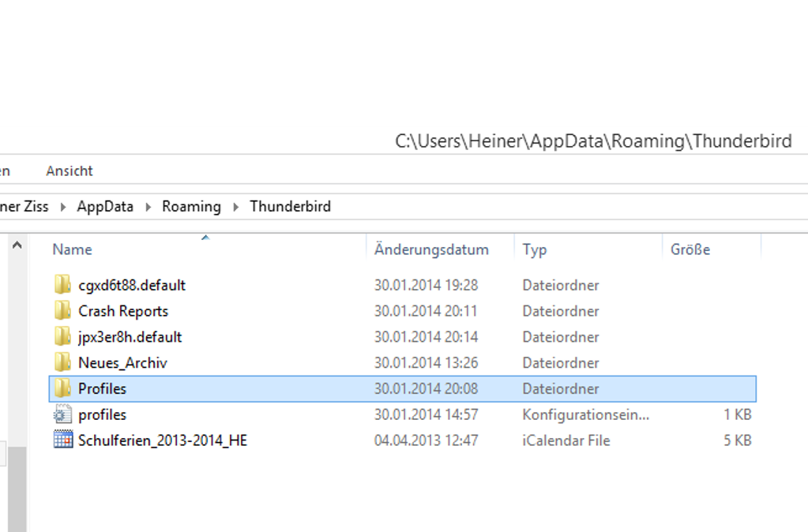Click the Profiles folder icon
Image resolution: width=808 pixels, height=532 pixels.
[63, 389]
